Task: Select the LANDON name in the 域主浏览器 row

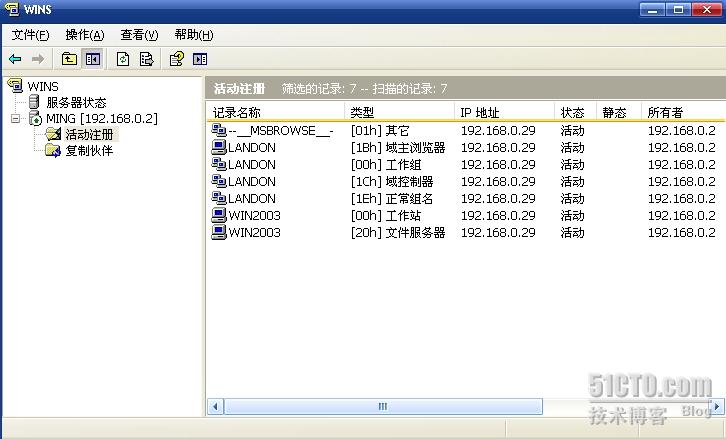Action: [x=252, y=148]
